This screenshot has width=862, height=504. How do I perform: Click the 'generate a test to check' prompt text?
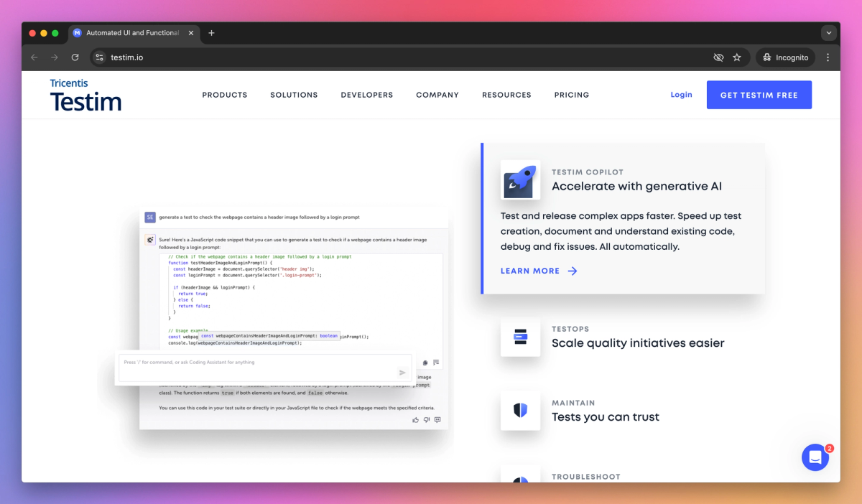coord(259,217)
